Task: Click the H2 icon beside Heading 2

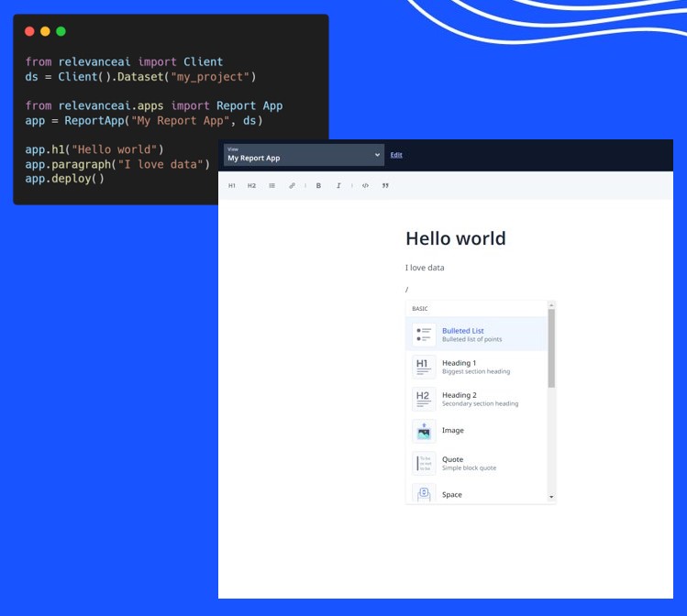Action: [x=424, y=399]
